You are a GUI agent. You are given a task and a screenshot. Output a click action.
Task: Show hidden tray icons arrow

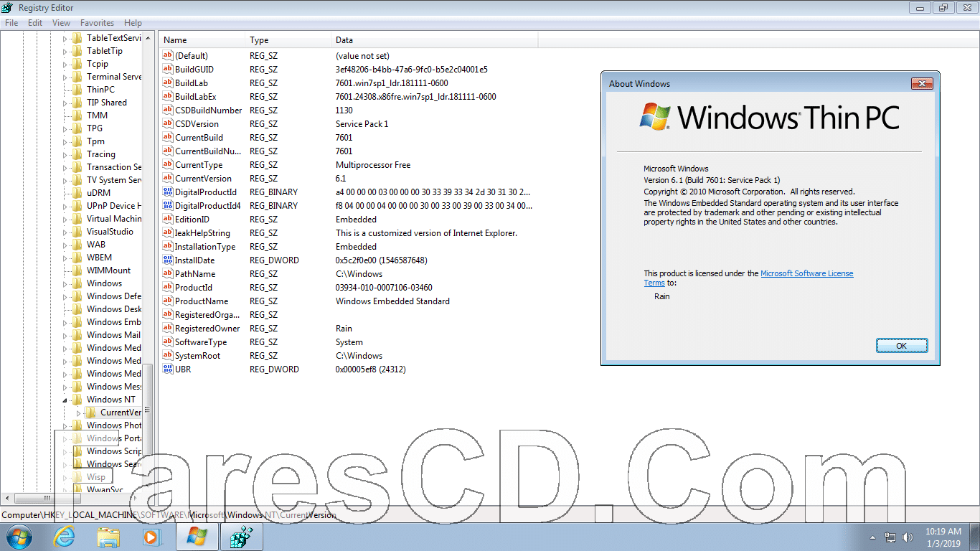872,537
